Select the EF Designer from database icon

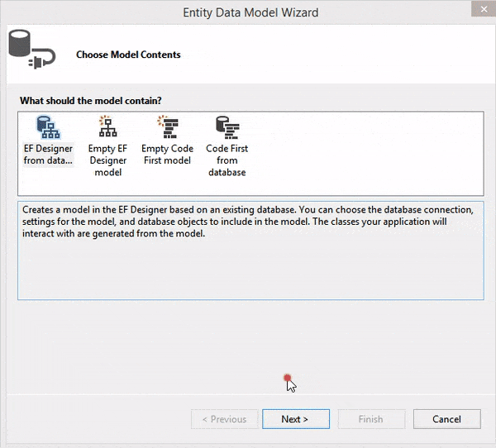pyautogui.click(x=48, y=127)
